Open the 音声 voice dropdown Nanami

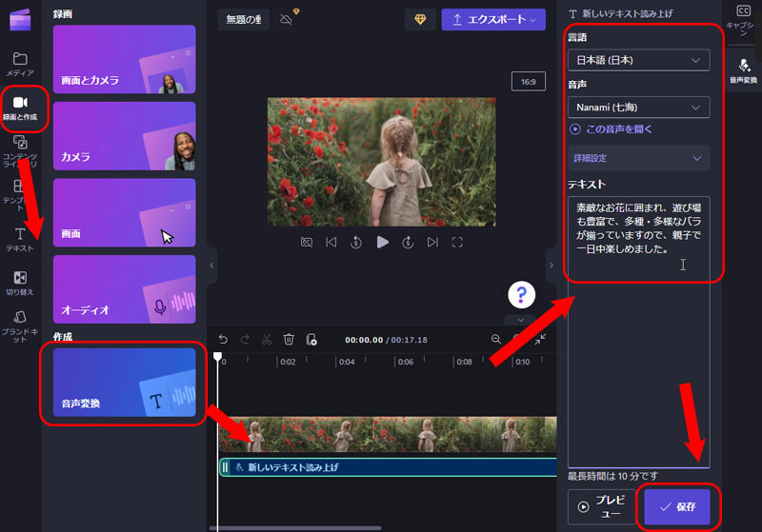click(638, 108)
